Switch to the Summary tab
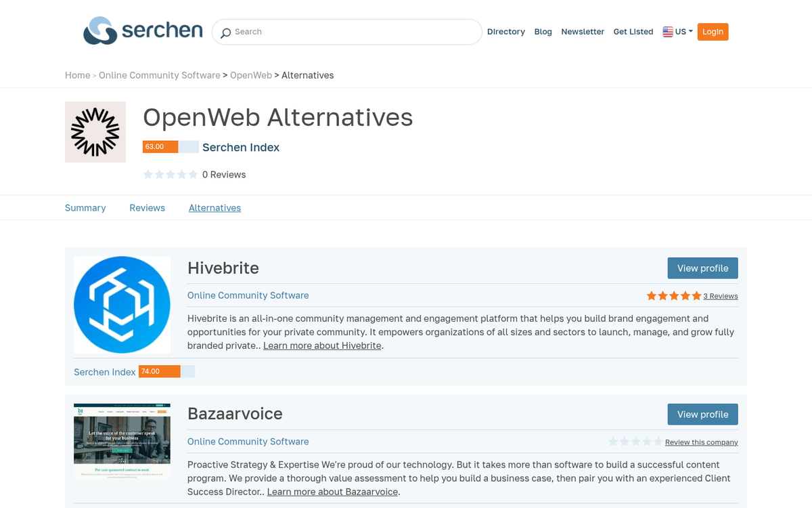The image size is (812, 508). click(x=85, y=207)
